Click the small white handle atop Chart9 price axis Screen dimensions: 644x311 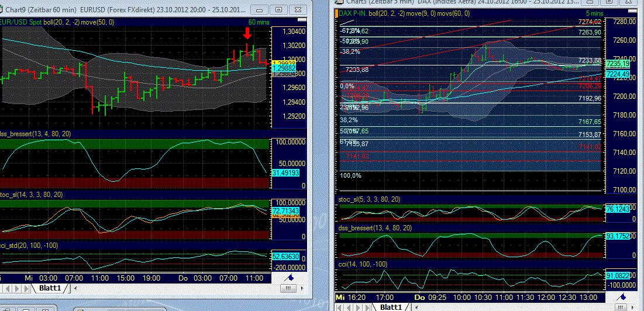[302, 20]
